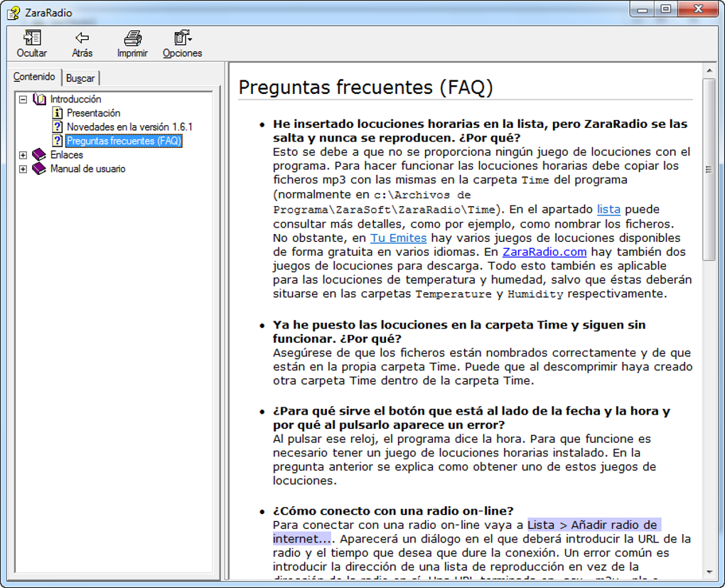Click the 'Ya he puesto las locuciones' question

pos(459,331)
